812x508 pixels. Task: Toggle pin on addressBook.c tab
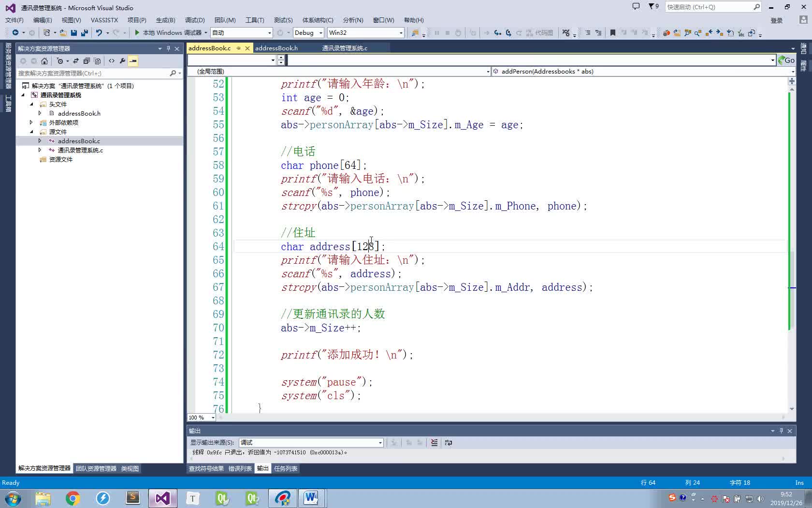238,48
